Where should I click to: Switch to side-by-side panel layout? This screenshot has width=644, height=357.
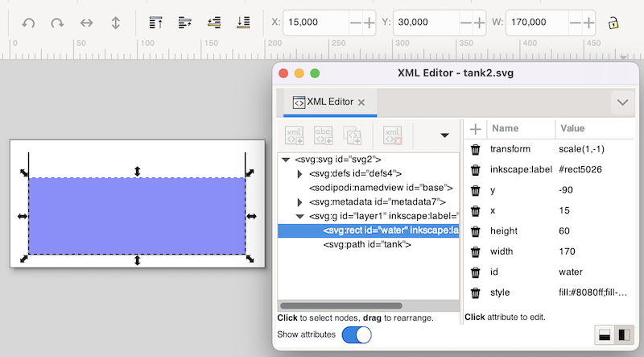pos(624,334)
